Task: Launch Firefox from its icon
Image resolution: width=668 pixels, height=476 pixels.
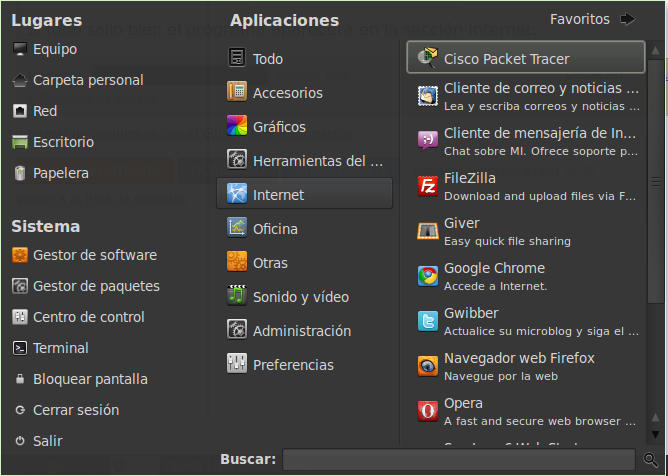Action: coord(428,366)
